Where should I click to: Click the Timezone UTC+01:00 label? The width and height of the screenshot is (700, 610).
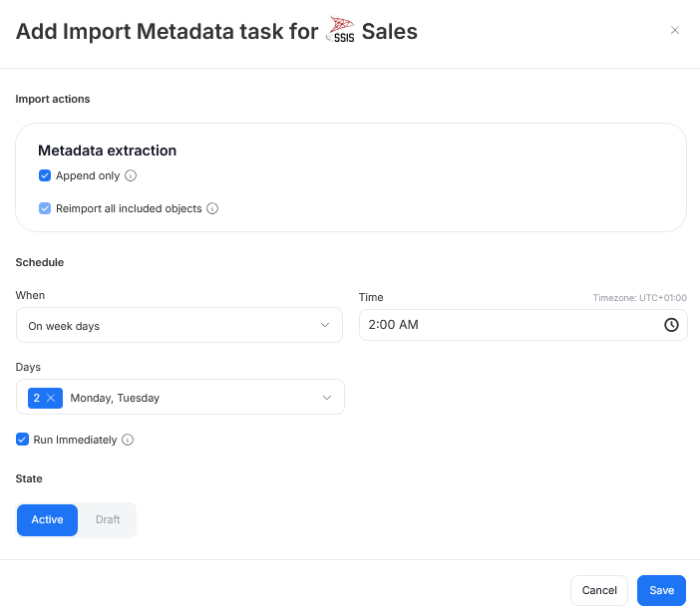(x=639, y=298)
